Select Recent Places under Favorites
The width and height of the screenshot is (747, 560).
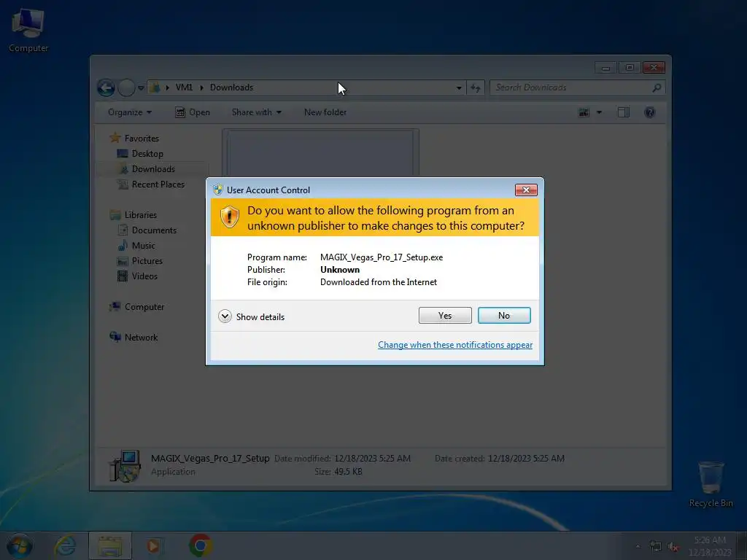pyautogui.click(x=158, y=184)
